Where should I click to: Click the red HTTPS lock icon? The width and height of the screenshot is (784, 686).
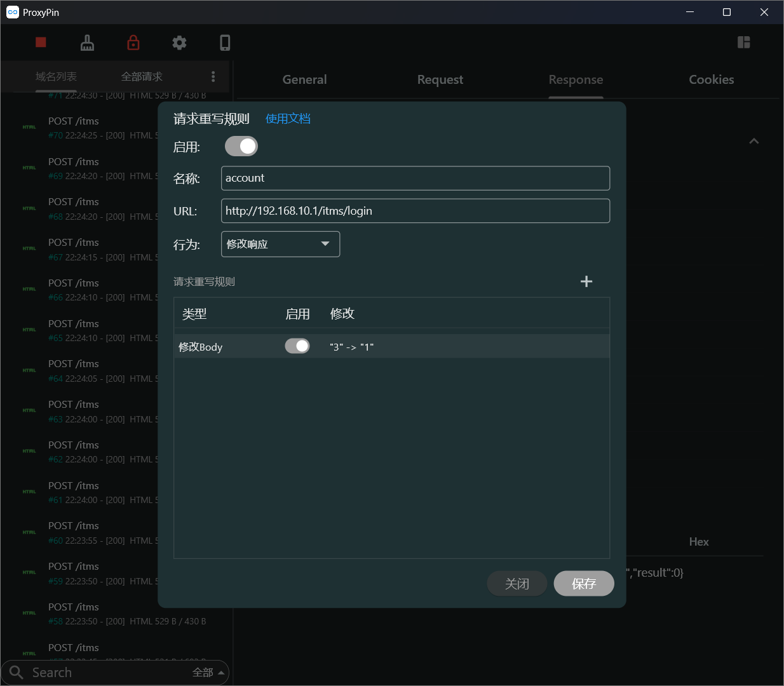point(133,43)
